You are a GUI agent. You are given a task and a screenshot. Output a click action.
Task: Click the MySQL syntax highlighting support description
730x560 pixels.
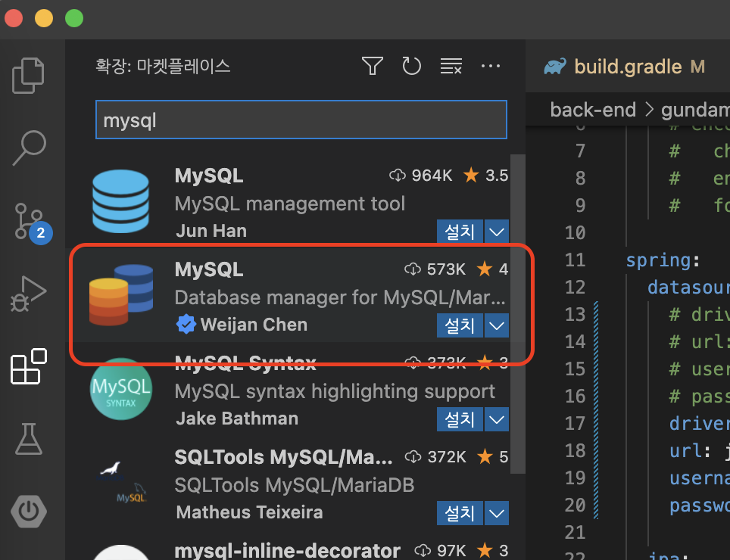335,392
